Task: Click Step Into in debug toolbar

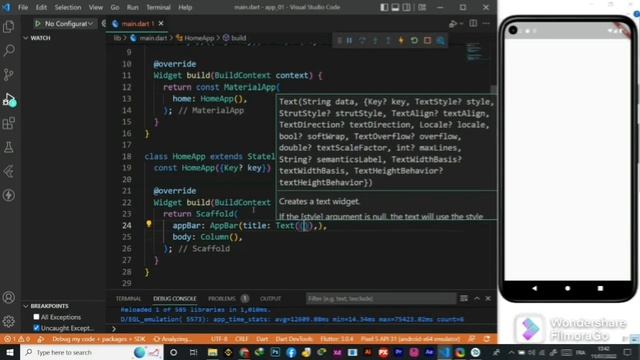Action: [x=375, y=40]
